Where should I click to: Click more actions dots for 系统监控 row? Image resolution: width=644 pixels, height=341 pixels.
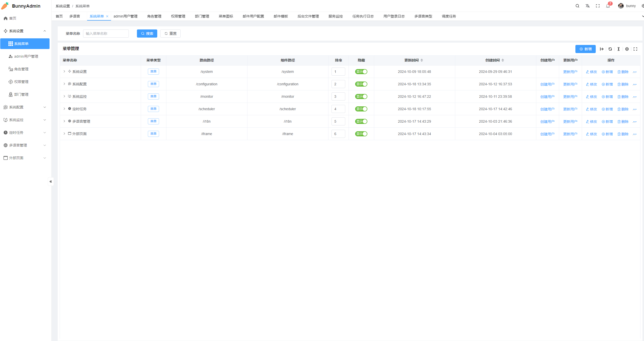[x=635, y=97]
